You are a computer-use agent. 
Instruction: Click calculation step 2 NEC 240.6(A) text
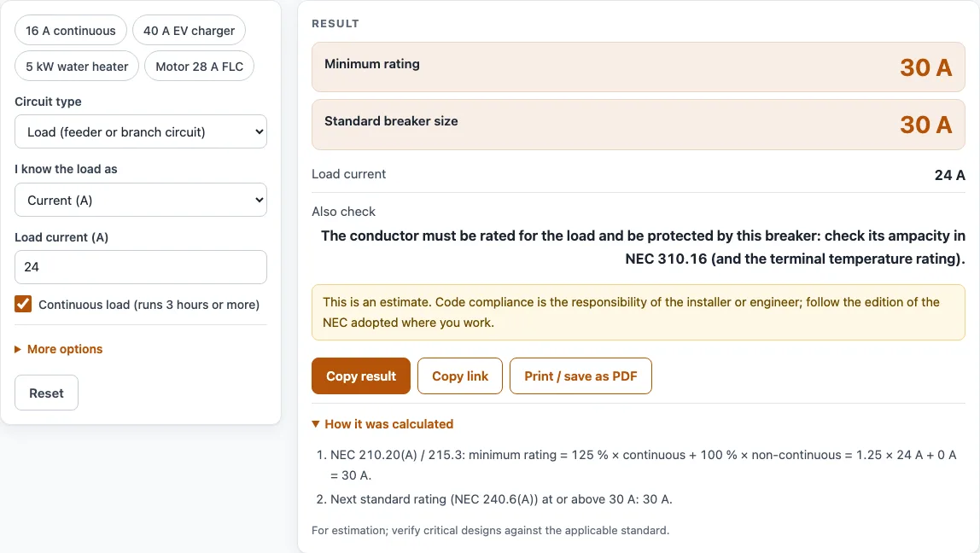(x=501, y=499)
